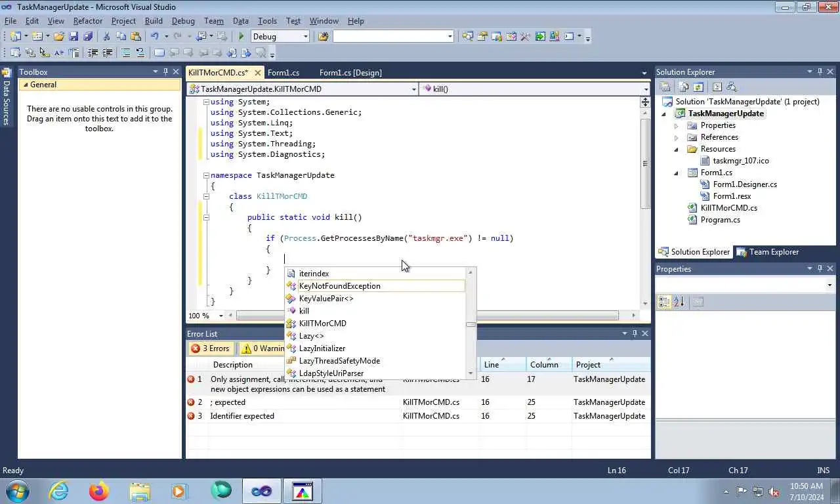Click the View Class Diagram icon in Solution Explorer

click(x=732, y=87)
